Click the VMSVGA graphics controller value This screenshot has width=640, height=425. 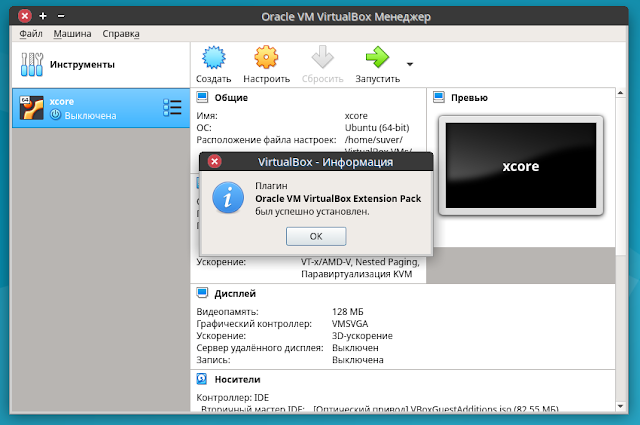coord(350,324)
